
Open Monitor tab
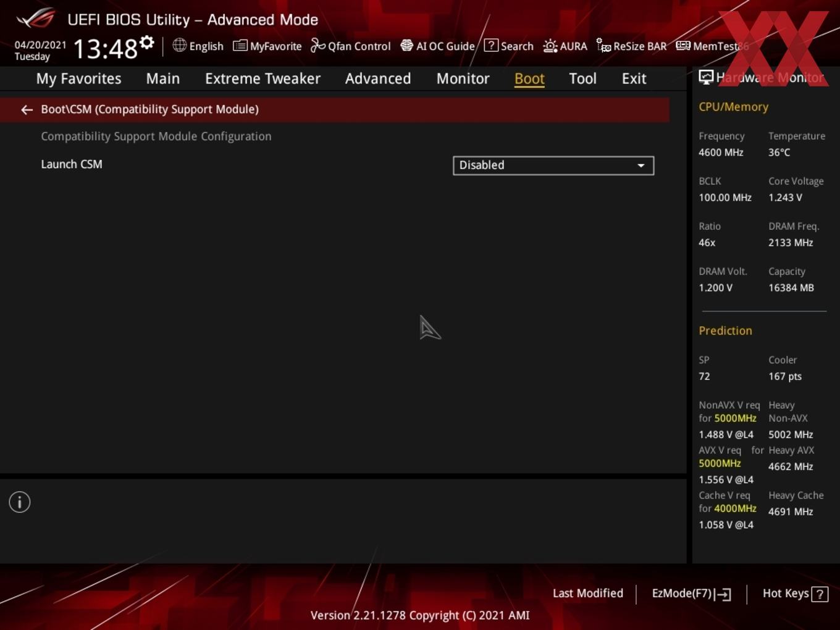tap(463, 78)
